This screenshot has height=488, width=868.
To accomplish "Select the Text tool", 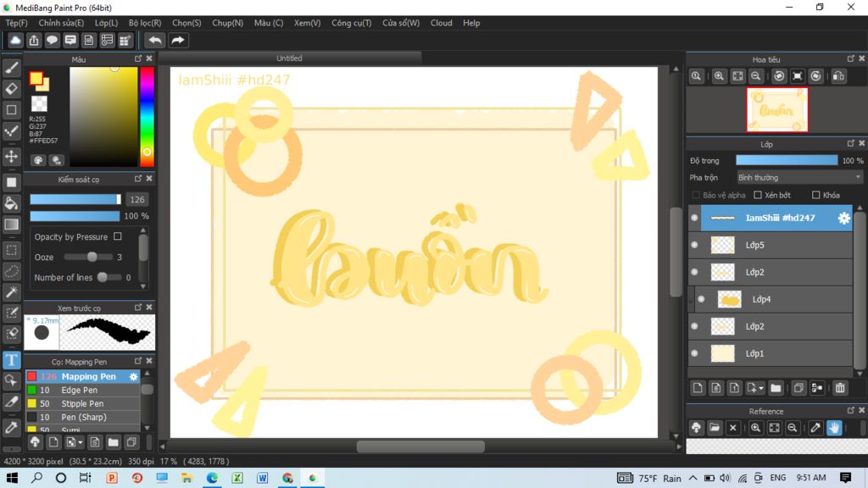I will [x=12, y=360].
